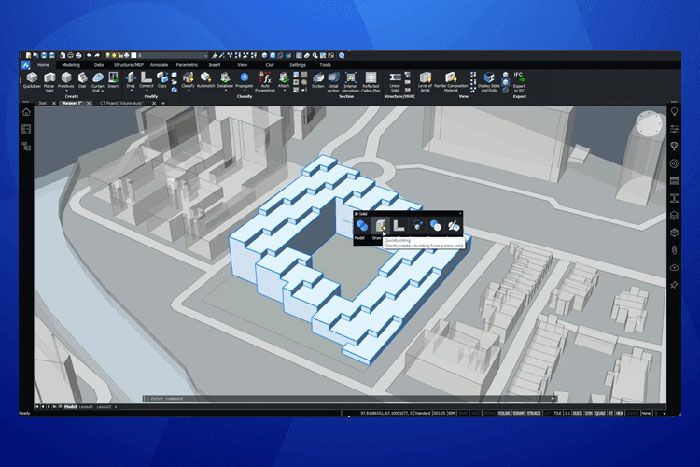This screenshot has height=467, width=700.
Task: Switch to the Start document tab
Action: pyautogui.click(x=42, y=103)
